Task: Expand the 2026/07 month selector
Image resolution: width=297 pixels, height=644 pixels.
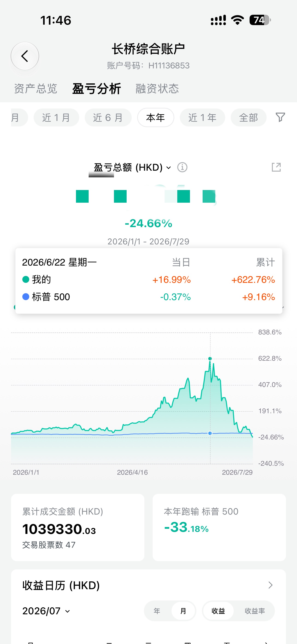Action: (x=46, y=611)
